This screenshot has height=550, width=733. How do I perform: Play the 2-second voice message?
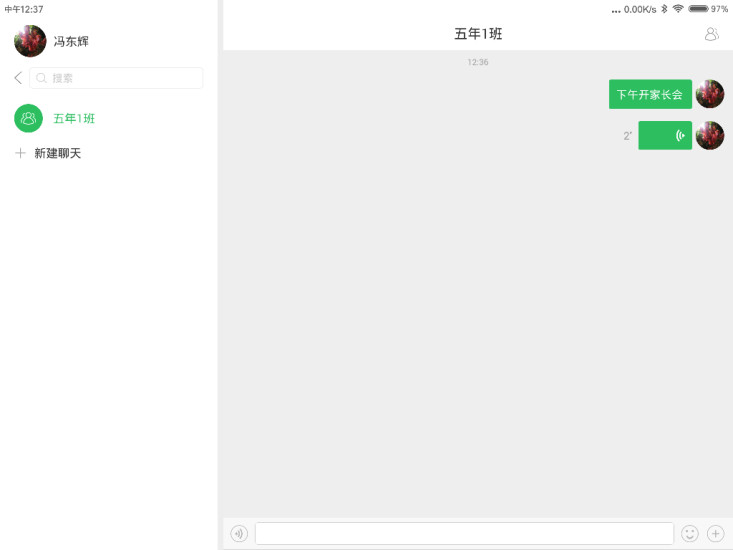pos(665,136)
